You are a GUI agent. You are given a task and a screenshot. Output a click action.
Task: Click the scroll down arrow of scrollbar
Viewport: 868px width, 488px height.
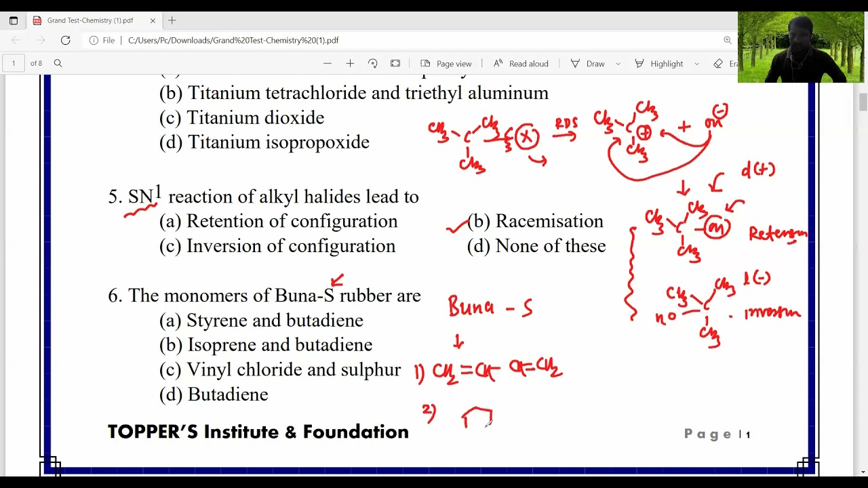coord(863,472)
